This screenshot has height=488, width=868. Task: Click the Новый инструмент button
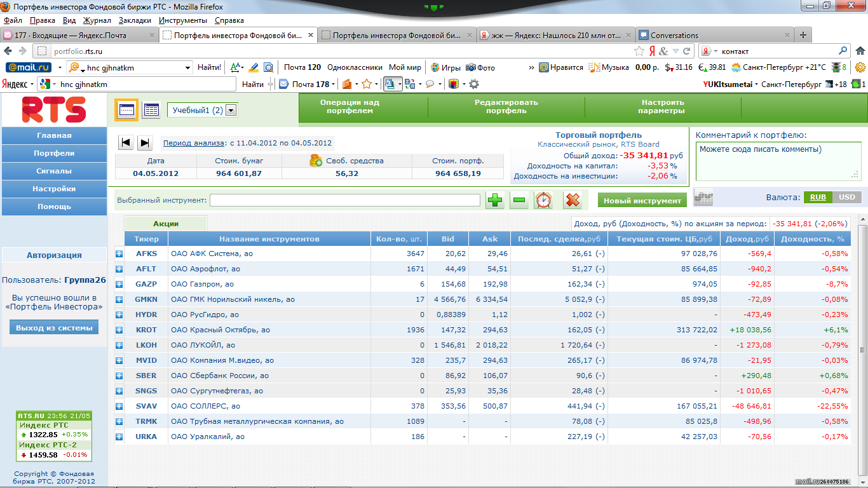(x=642, y=200)
